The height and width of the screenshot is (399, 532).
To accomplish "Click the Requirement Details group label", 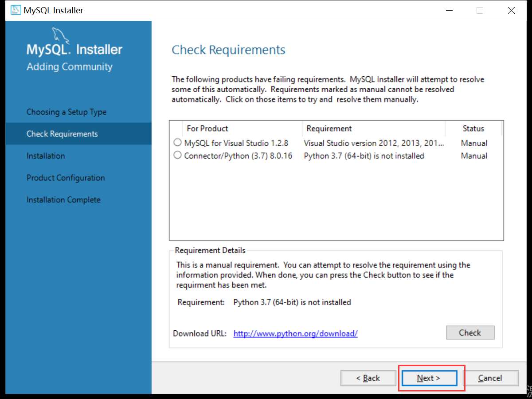I will click(210, 250).
